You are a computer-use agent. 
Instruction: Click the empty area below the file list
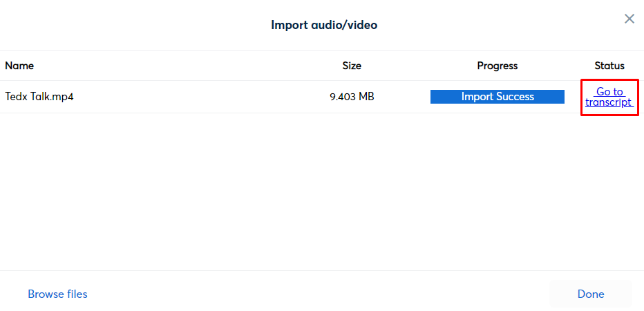tap(322, 191)
